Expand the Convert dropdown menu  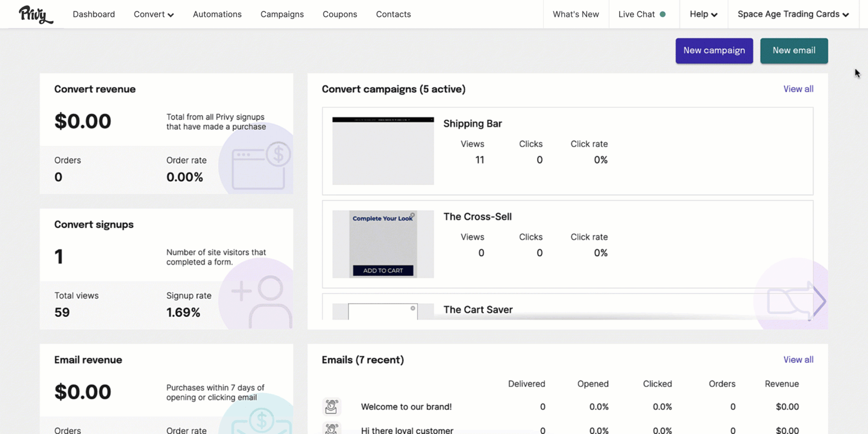click(154, 14)
